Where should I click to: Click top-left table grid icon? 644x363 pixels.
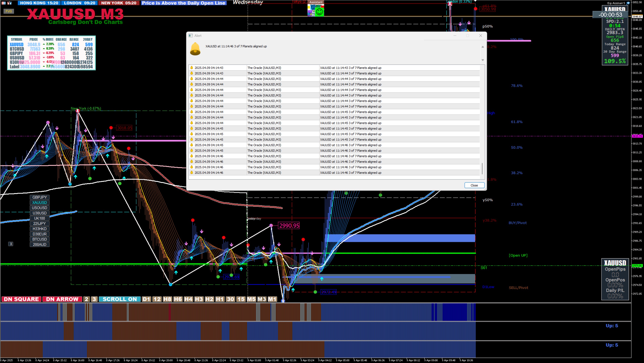[x=3, y=3]
